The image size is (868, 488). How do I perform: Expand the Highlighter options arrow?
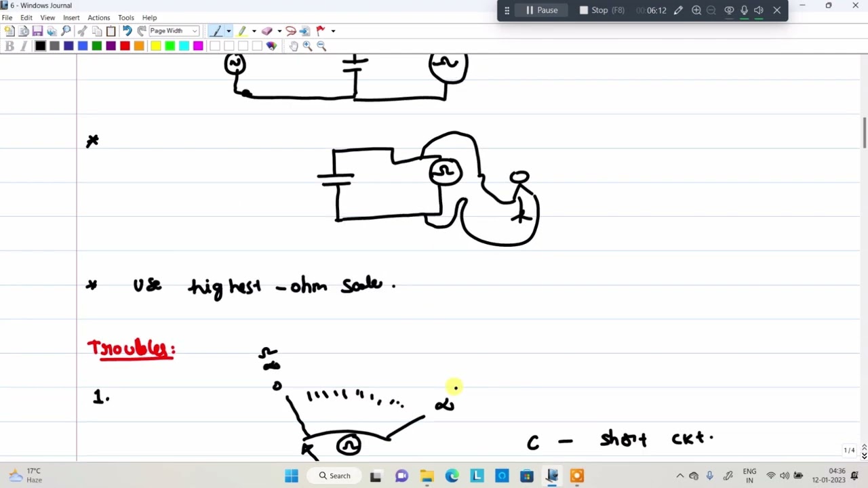254,31
